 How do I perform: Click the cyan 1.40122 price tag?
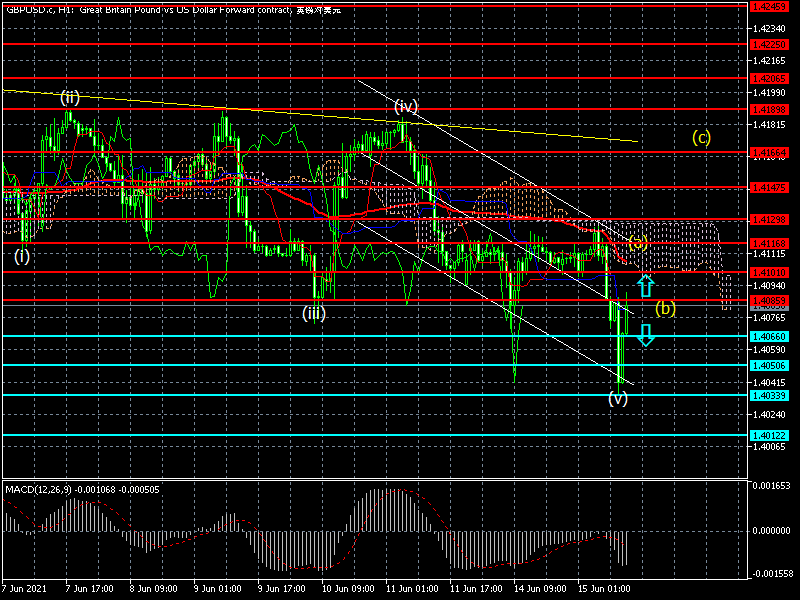[769, 435]
